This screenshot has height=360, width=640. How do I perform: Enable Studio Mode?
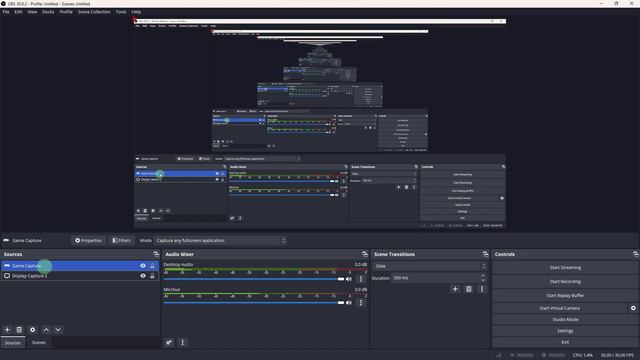(565, 320)
